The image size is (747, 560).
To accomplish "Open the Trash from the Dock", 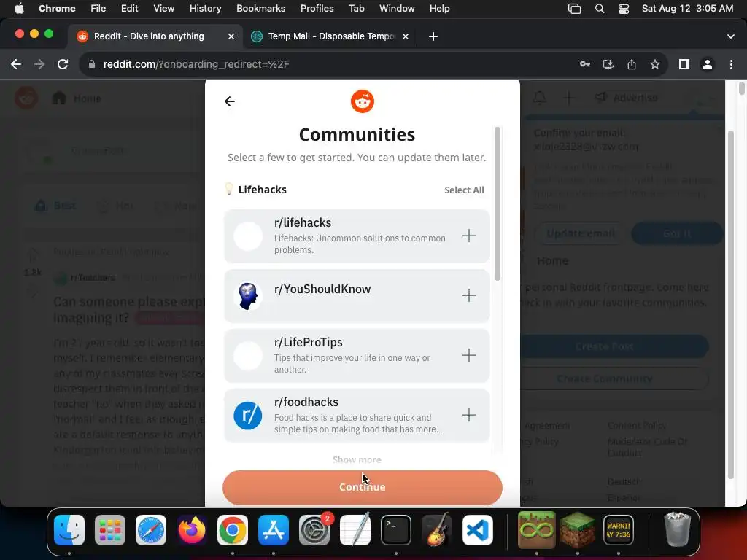I will 677,529.
